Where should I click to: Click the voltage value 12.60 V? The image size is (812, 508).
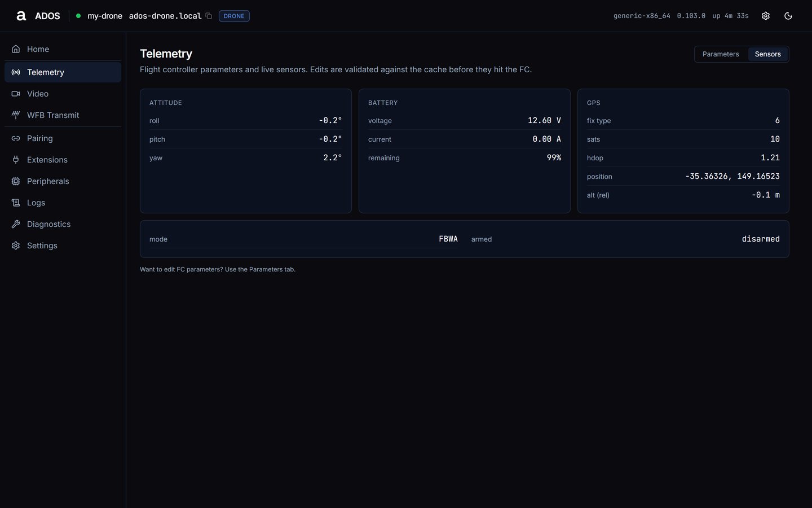(544, 120)
